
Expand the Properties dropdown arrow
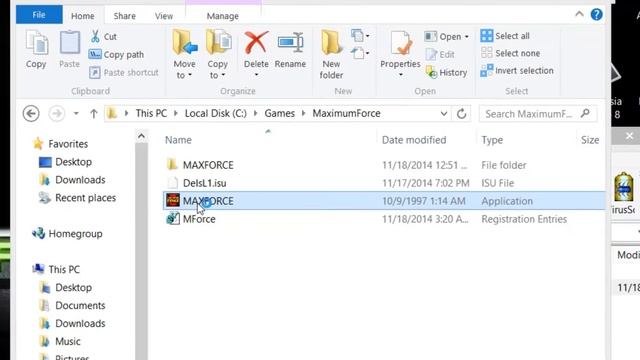400,75
